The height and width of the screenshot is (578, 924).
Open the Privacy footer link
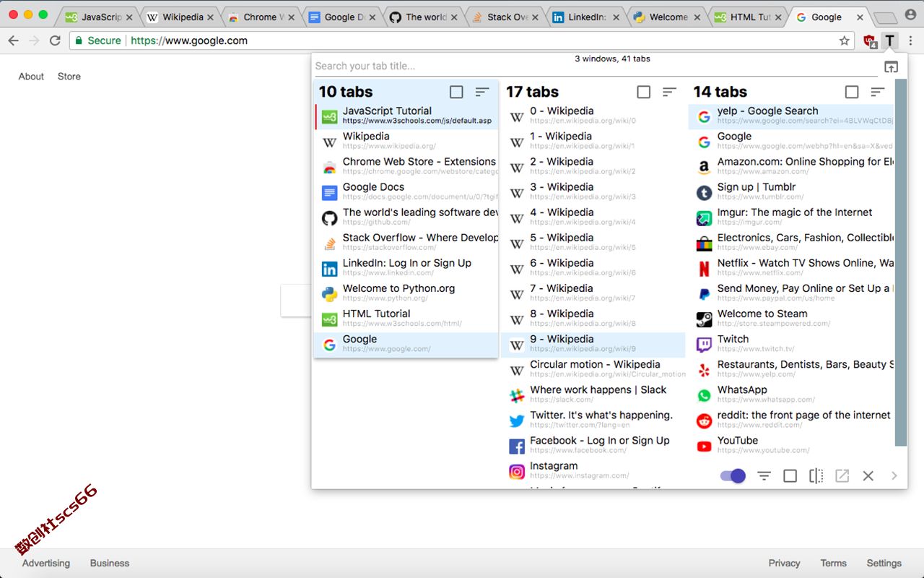(x=784, y=563)
